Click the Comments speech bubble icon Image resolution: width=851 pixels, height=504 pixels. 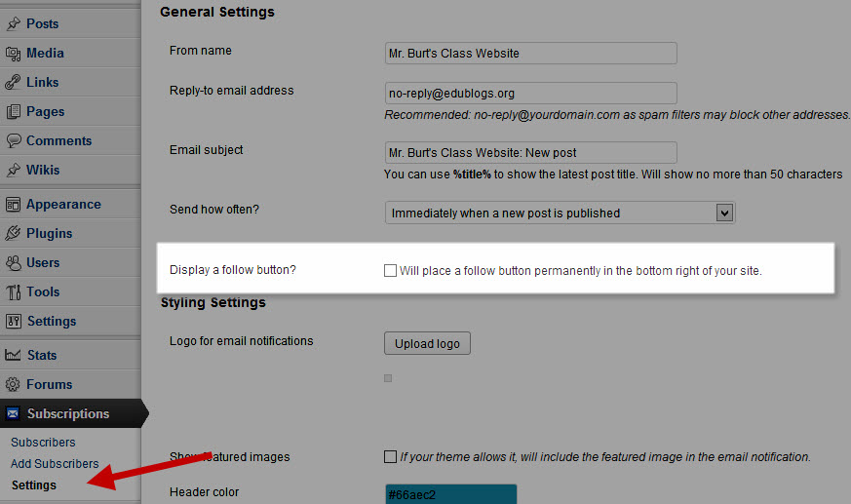pyautogui.click(x=13, y=140)
